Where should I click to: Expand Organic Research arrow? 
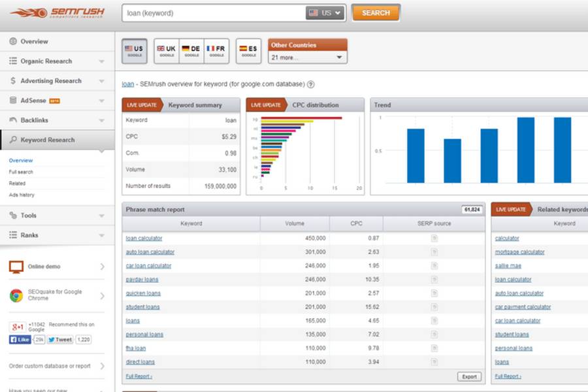click(102, 61)
